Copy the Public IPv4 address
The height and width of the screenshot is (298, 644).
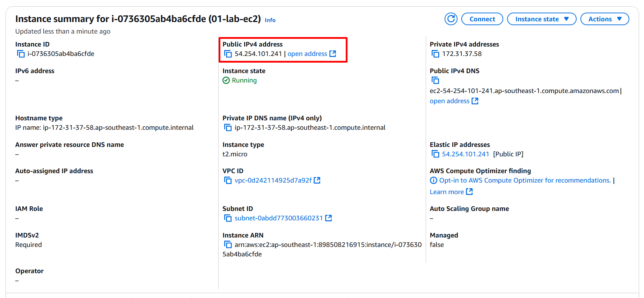point(228,54)
